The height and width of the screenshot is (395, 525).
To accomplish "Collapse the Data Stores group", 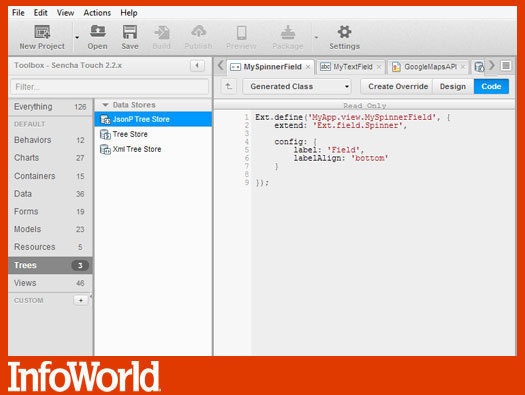I will pos(105,105).
